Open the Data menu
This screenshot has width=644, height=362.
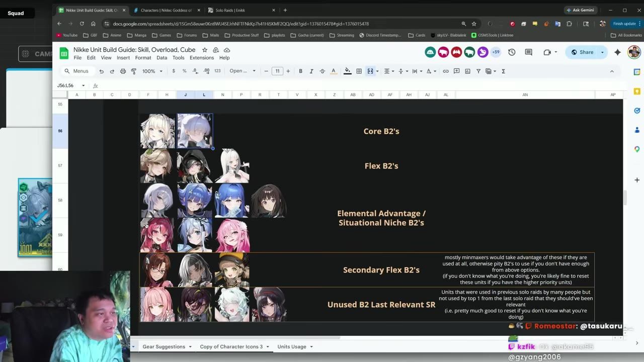point(162,58)
